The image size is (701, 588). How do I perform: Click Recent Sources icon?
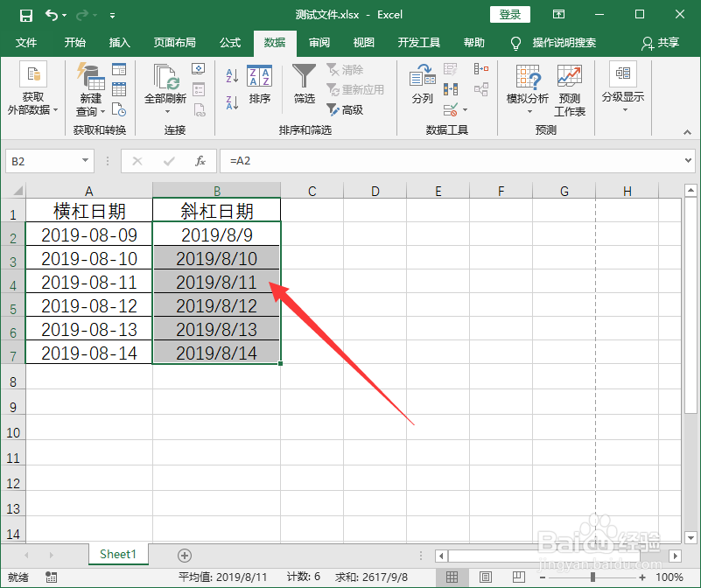(119, 109)
